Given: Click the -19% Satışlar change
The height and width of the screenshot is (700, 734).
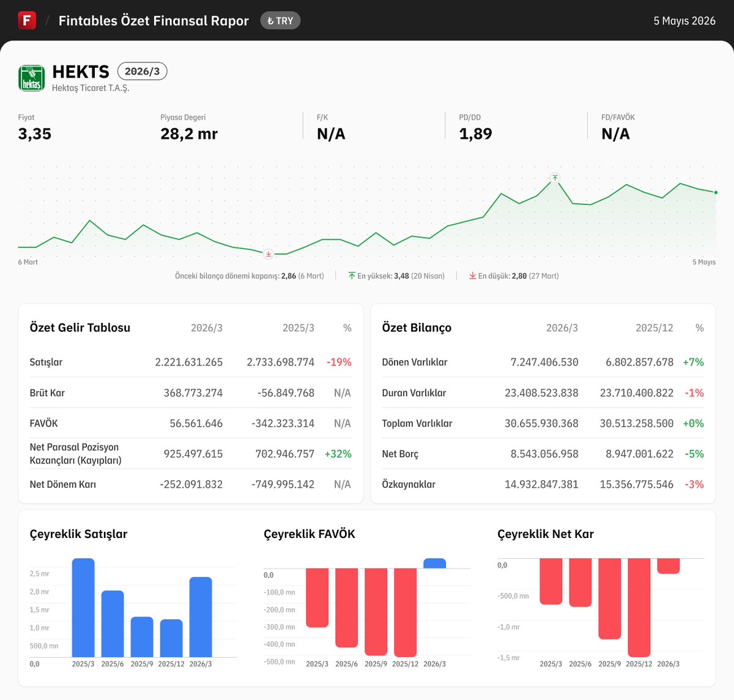Looking at the screenshot, I should (339, 362).
